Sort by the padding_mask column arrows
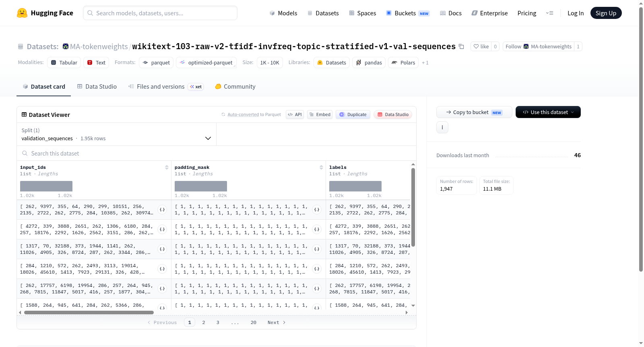The image size is (644, 347). (x=321, y=167)
